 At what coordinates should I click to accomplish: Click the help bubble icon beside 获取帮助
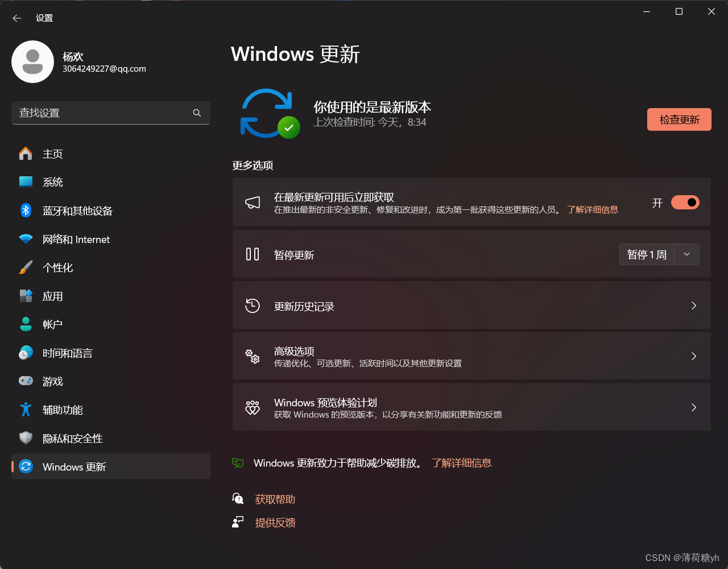point(238,498)
